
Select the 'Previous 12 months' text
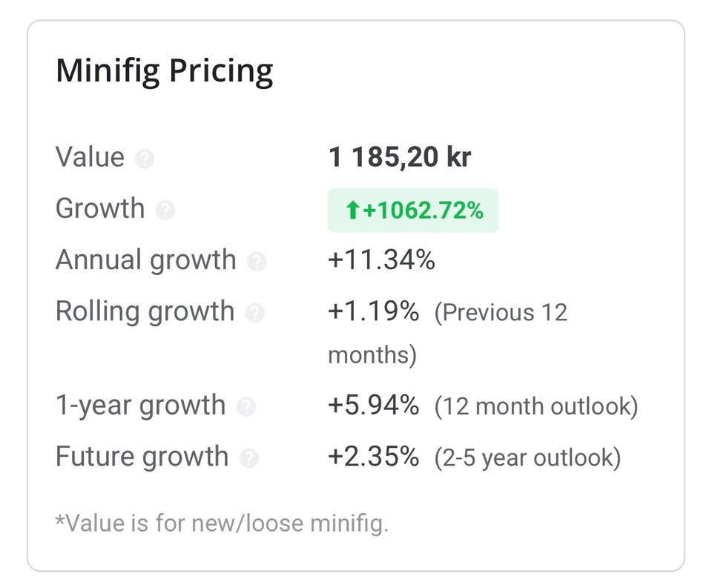pos(448,334)
